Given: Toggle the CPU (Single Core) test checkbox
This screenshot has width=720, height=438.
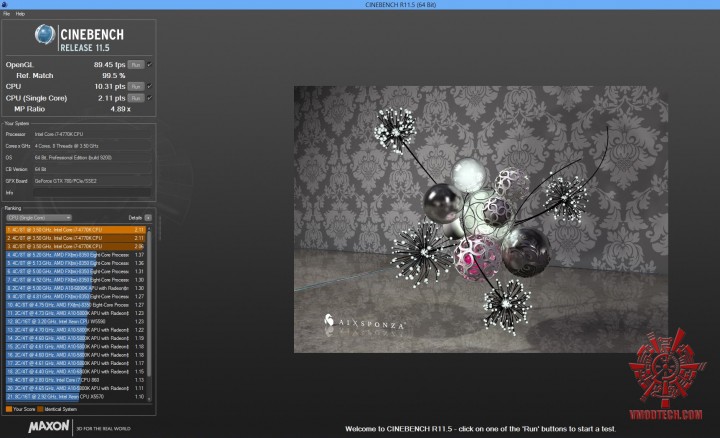Looking at the screenshot, I should pyautogui.click(x=150, y=98).
